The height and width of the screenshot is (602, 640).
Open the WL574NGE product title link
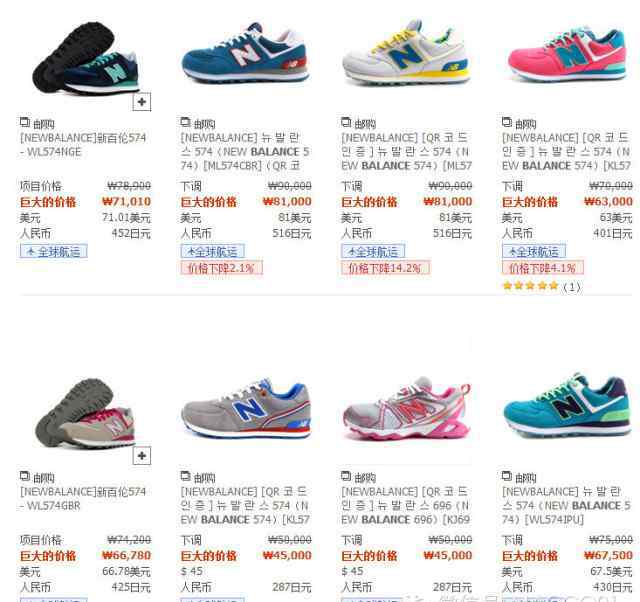[83, 144]
